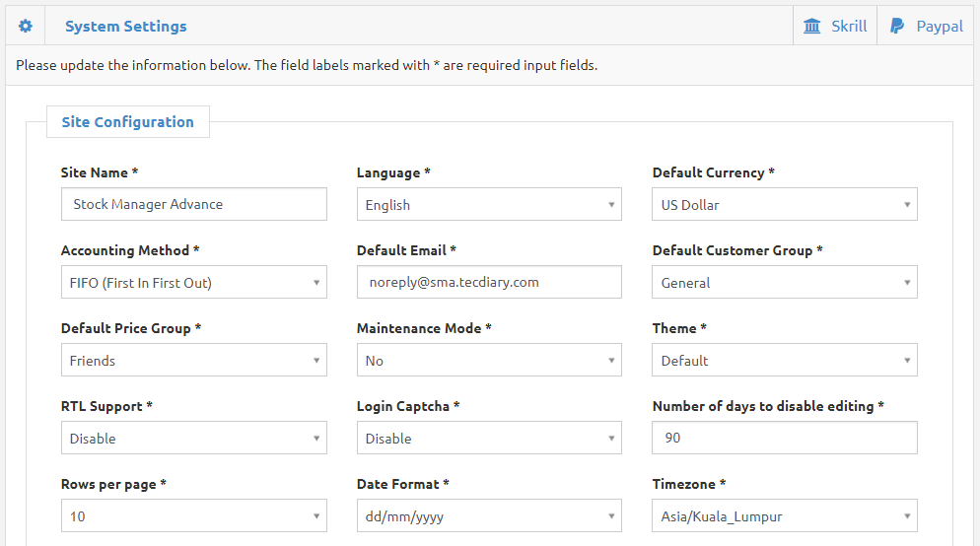Image resolution: width=980 pixels, height=546 pixels.
Task: Click the System Settings gear icon
Action: pos(25,26)
